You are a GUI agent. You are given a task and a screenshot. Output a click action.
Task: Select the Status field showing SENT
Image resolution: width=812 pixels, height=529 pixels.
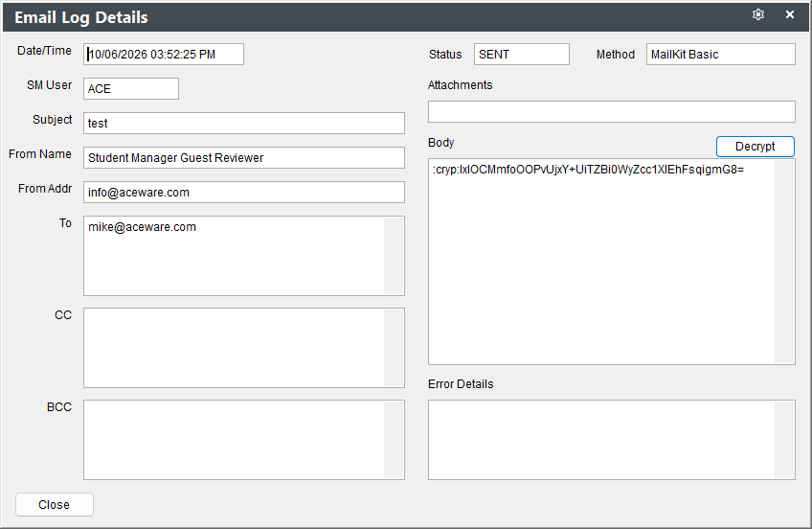coord(522,54)
